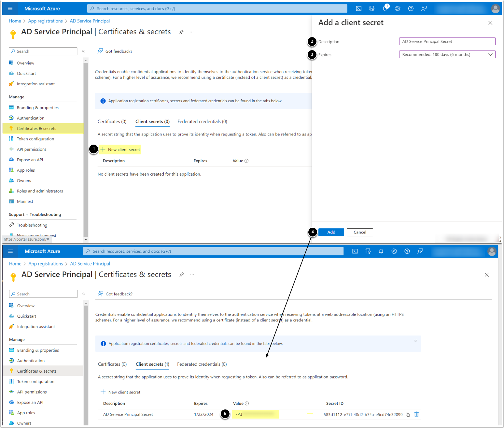
Task: Click Got feedback? in lower view
Action: [x=115, y=294]
